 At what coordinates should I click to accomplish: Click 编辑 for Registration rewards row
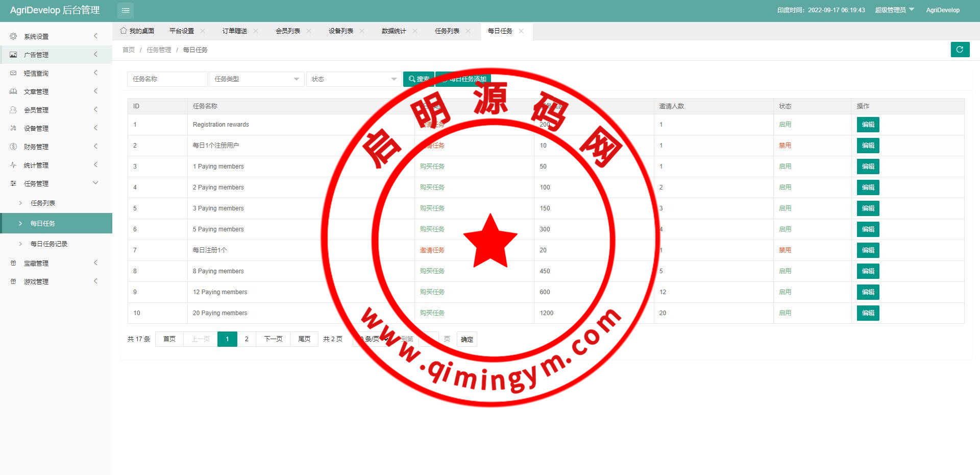click(868, 125)
